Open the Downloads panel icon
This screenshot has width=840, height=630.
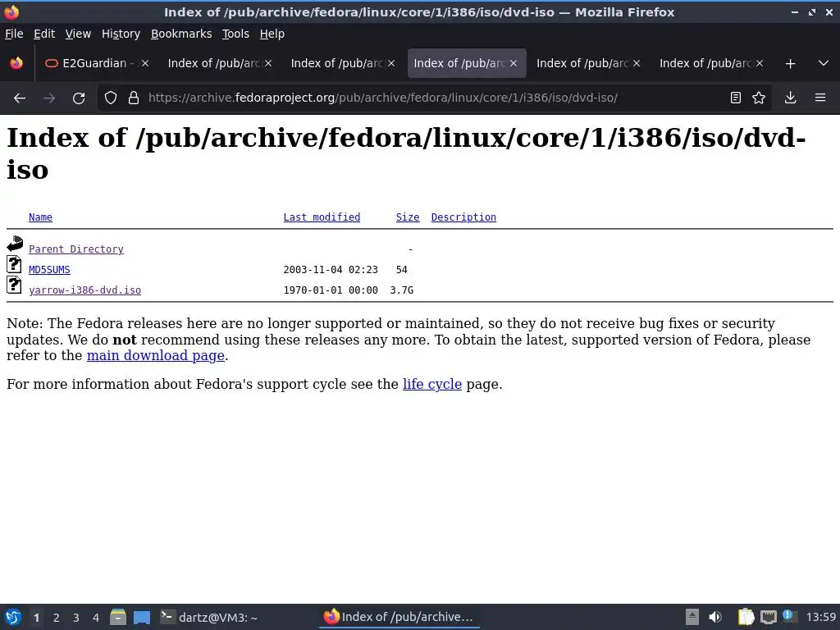(x=790, y=98)
